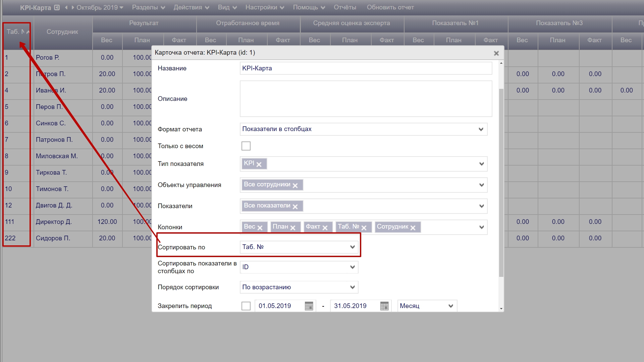Enable the Закрепить период checkbox
The width and height of the screenshot is (644, 362).
(x=246, y=306)
